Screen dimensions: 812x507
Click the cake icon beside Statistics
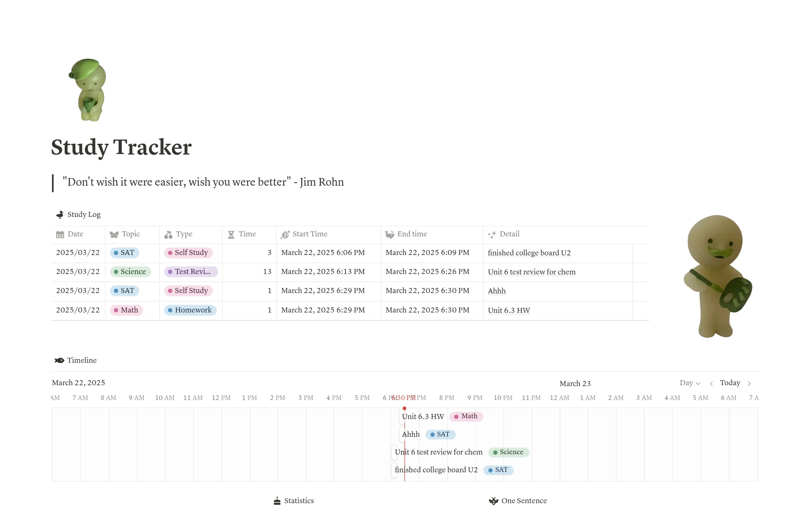[277, 501]
